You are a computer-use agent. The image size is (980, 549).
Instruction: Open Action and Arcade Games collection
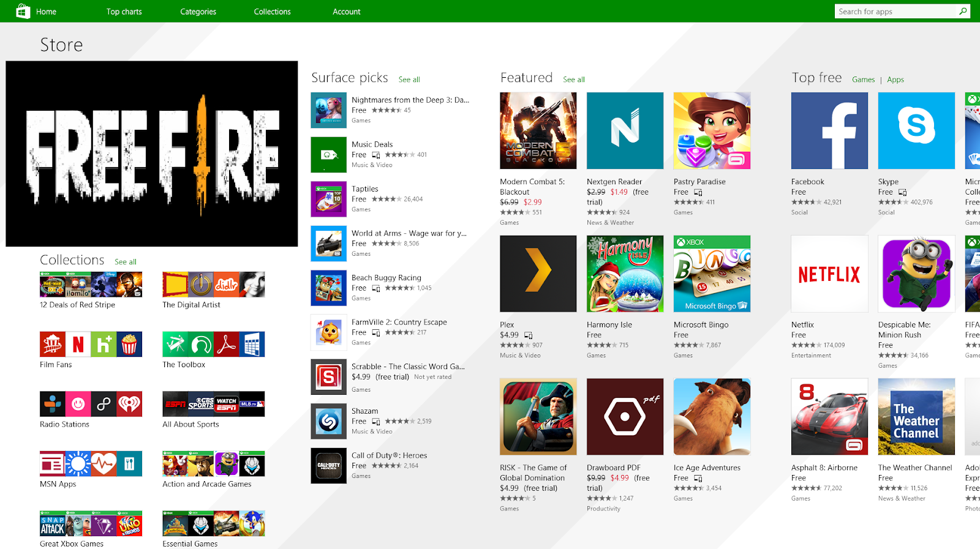point(214,464)
